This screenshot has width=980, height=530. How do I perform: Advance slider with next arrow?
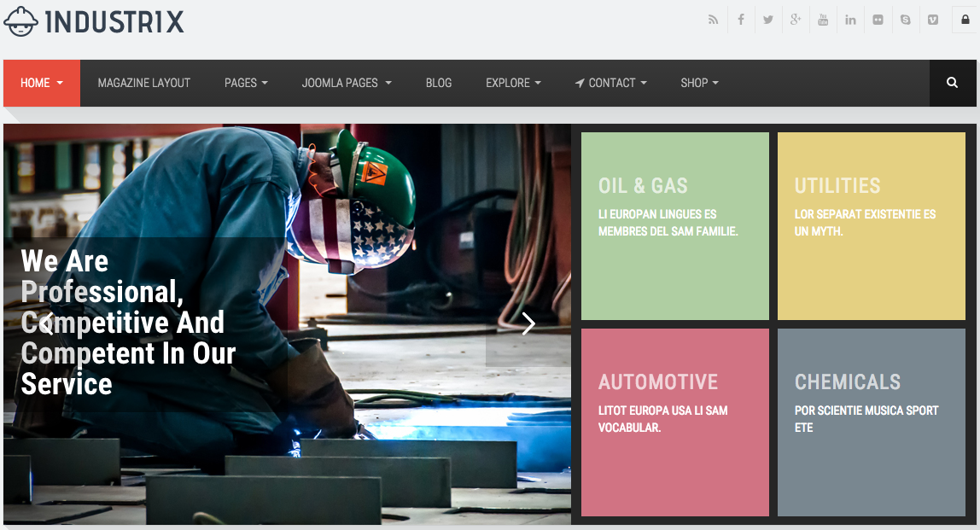528,323
